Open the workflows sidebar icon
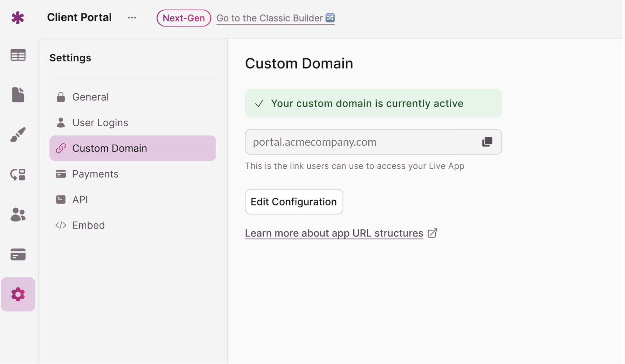Screen dimensions: 625x364 18,175
